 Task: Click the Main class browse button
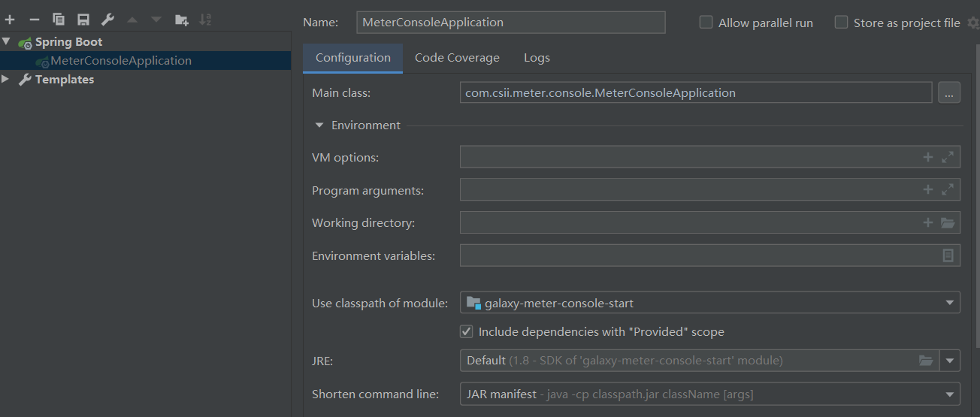(x=948, y=92)
